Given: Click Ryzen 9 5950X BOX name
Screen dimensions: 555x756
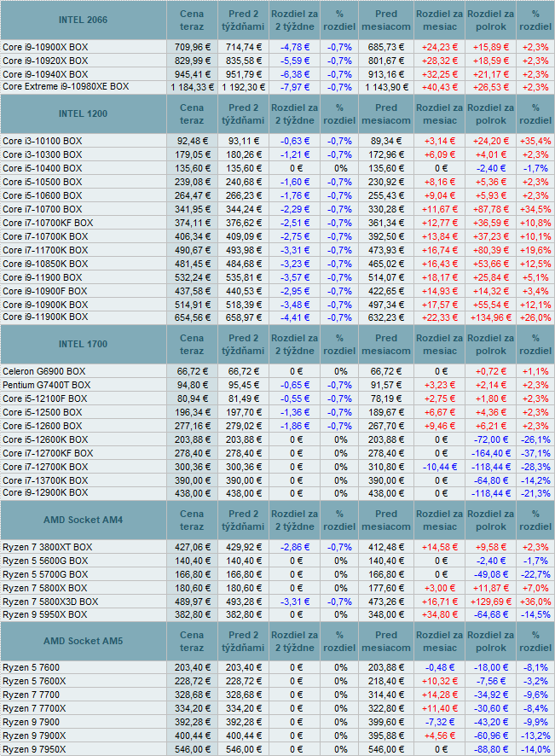Looking at the screenshot, I should pyautogui.click(x=45, y=614).
